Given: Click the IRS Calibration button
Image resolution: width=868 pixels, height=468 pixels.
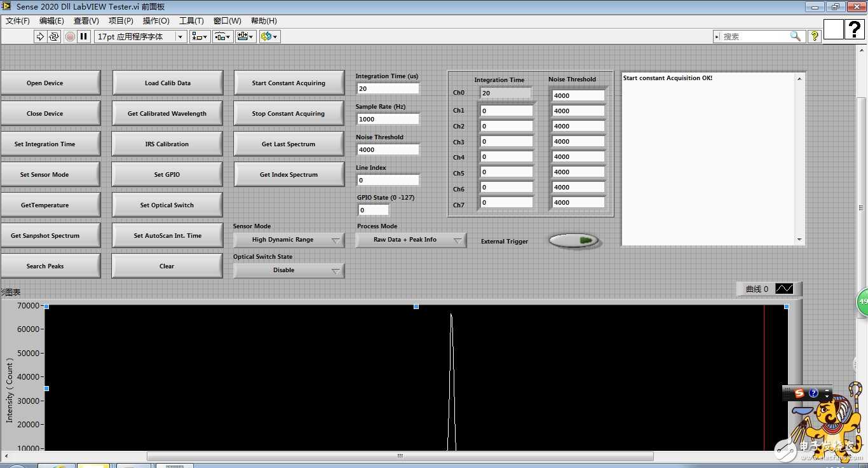Looking at the screenshot, I should pos(167,144).
